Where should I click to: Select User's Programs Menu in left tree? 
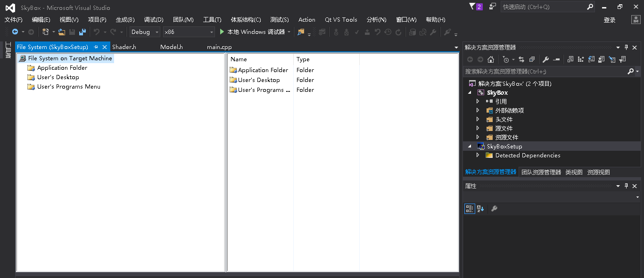tap(68, 87)
